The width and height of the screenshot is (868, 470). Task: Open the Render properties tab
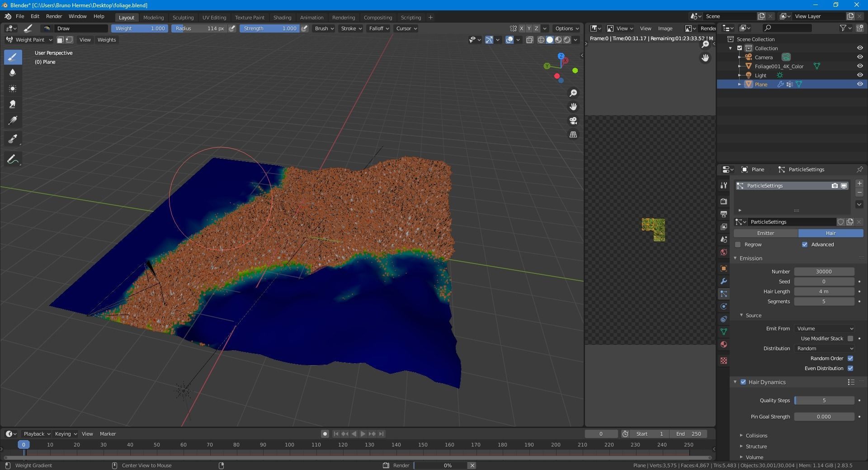pyautogui.click(x=724, y=201)
